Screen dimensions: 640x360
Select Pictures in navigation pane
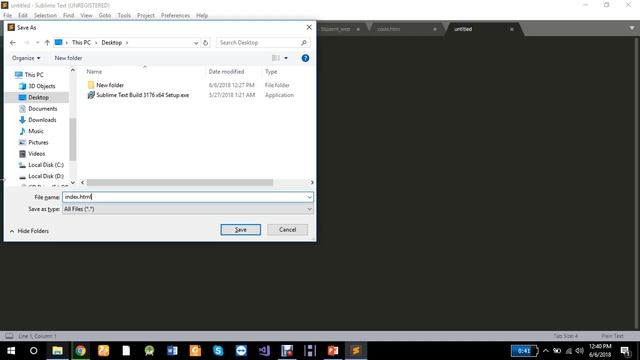click(38, 142)
